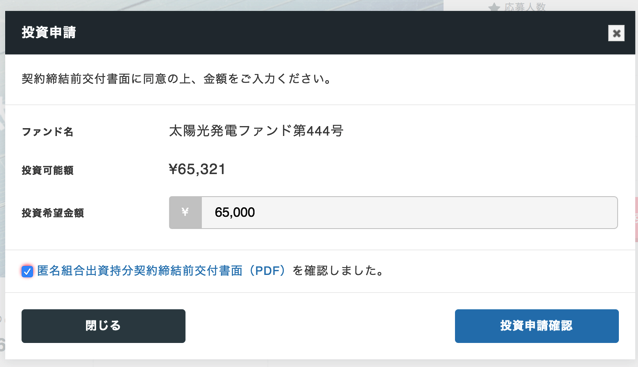Click the 投資申請 dialog title

coord(49,33)
